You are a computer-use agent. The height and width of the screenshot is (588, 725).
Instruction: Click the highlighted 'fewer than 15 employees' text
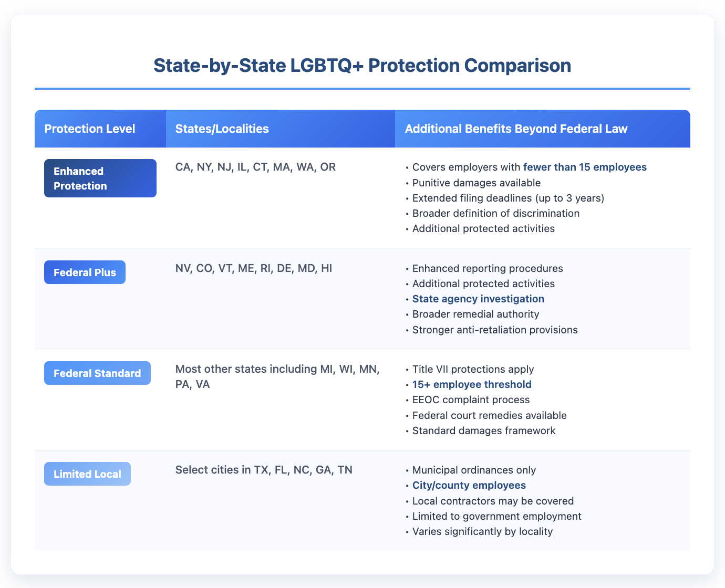click(585, 167)
